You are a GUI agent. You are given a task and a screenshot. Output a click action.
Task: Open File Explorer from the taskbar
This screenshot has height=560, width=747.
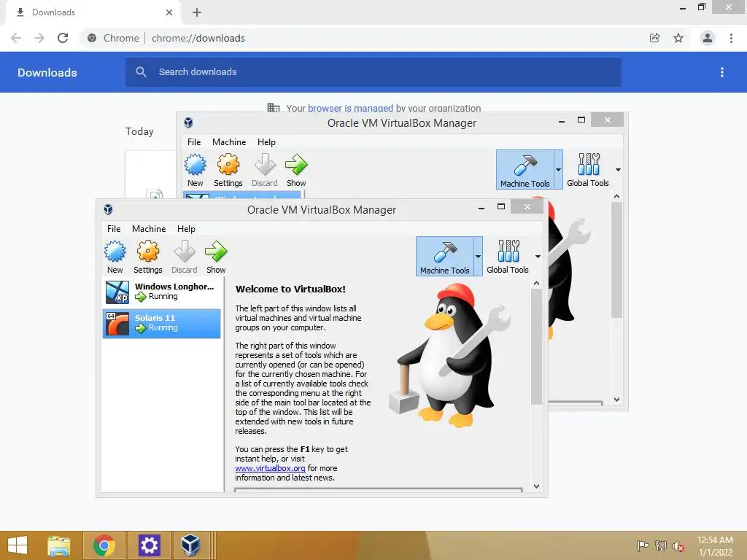58,545
